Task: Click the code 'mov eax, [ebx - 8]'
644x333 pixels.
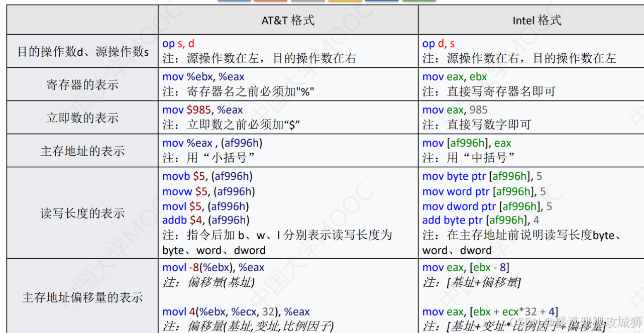Action: pos(466,268)
